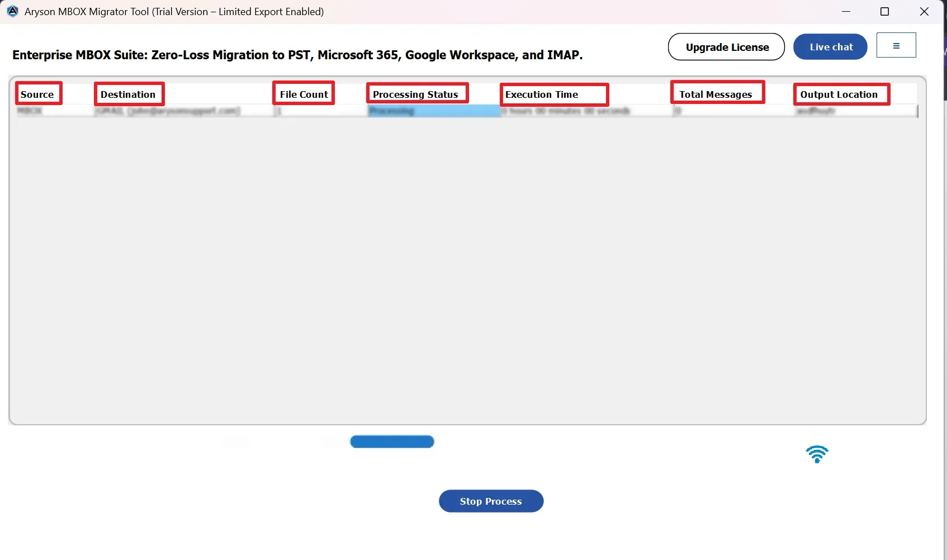Click the Enterprise MBOX Suite headline text
Screen dimensions: 947x560
[297, 55]
